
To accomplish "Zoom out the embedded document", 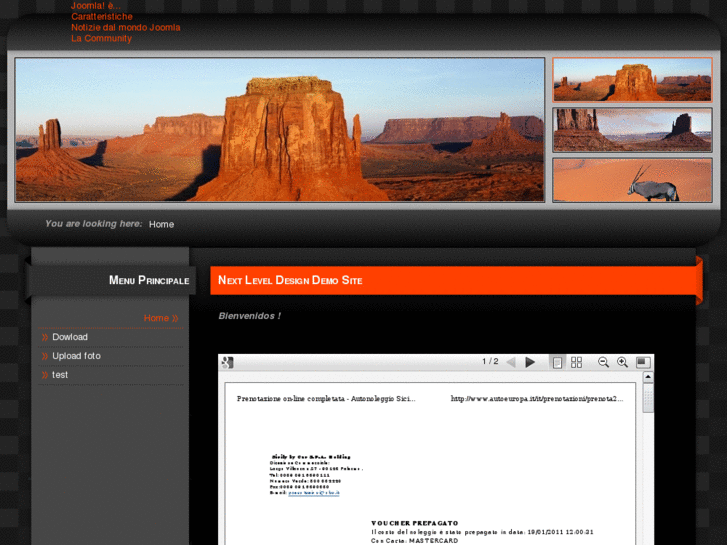I will (603, 362).
